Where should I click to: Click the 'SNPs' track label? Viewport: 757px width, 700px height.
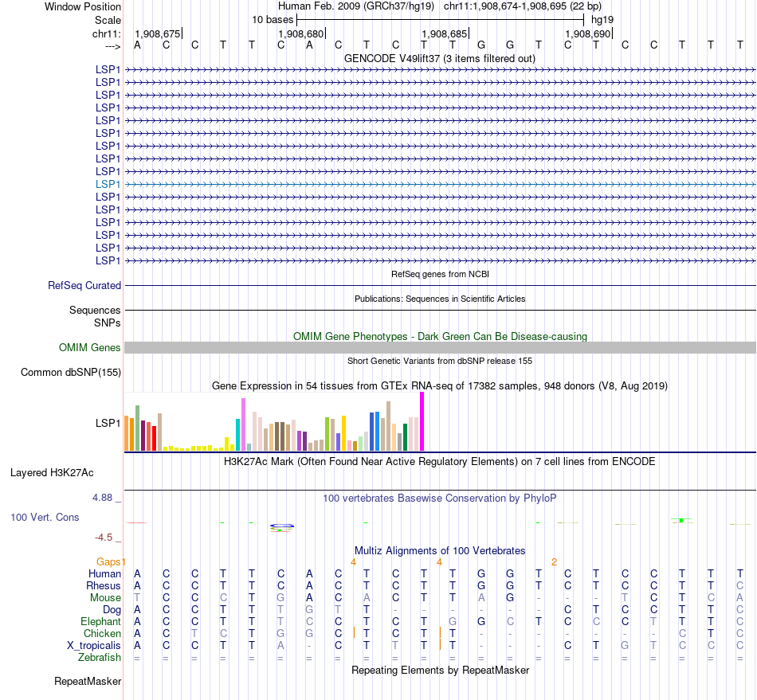coord(108,323)
